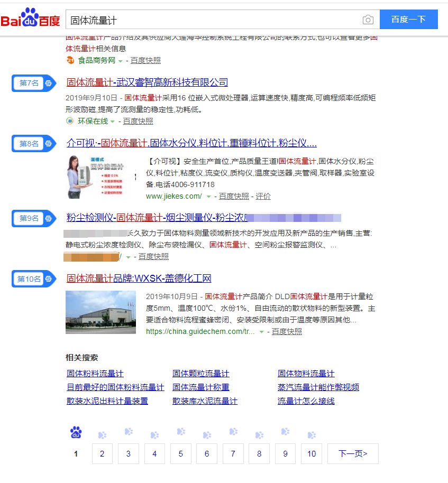Expand dropdown arrow in 第9名 result
Screen dimensions: 448x483
point(128,257)
